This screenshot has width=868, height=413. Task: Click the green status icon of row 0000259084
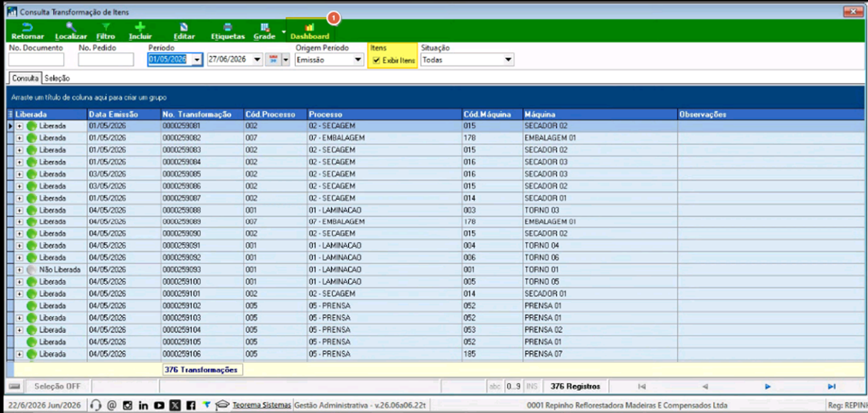pyautogui.click(x=32, y=162)
